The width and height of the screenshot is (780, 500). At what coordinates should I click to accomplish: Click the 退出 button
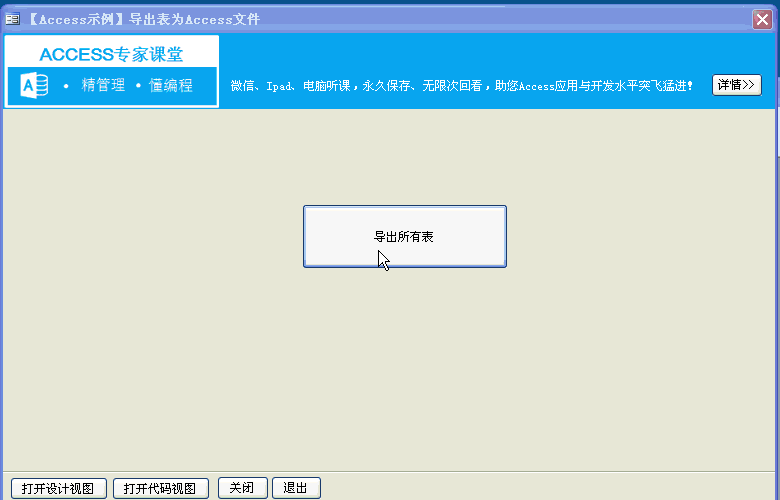click(296, 488)
